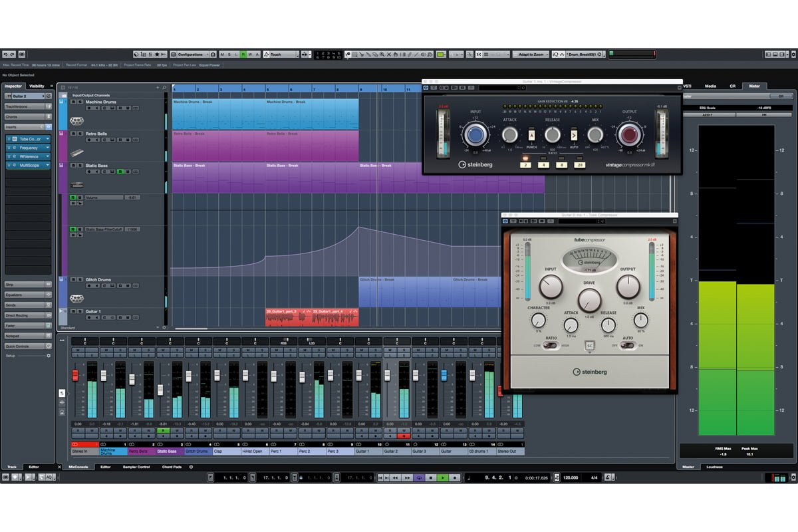The image size is (798, 532).
Task: Select ratio 8 button on Vintage Compressor
Action: point(561,165)
